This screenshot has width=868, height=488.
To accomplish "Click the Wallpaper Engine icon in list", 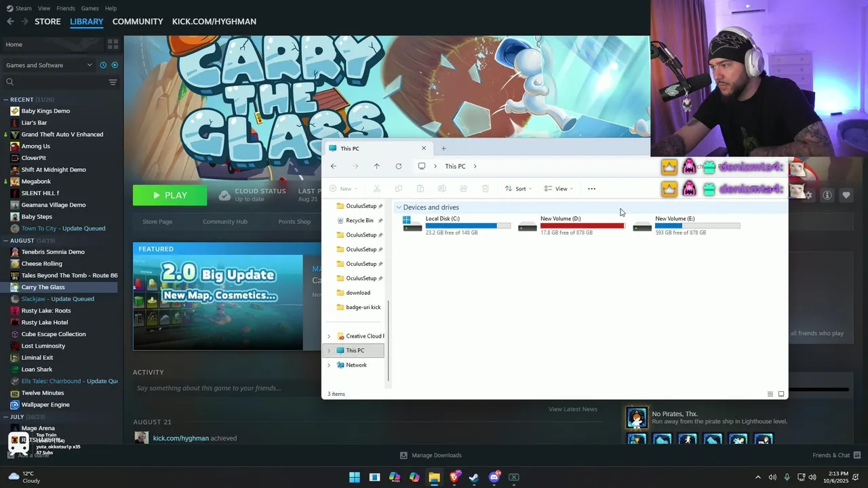I will (x=15, y=405).
